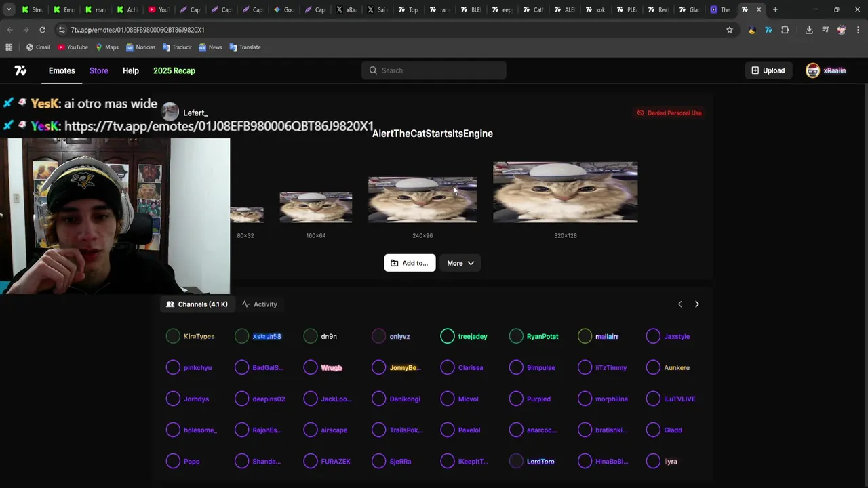The height and width of the screenshot is (488, 868).
Task: Click browser back arrow
Action: [9, 30]
